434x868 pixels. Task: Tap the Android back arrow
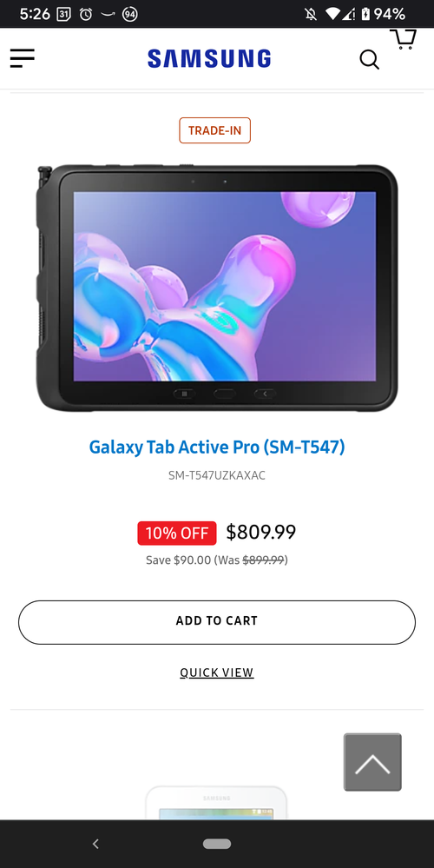coord(95,844)
